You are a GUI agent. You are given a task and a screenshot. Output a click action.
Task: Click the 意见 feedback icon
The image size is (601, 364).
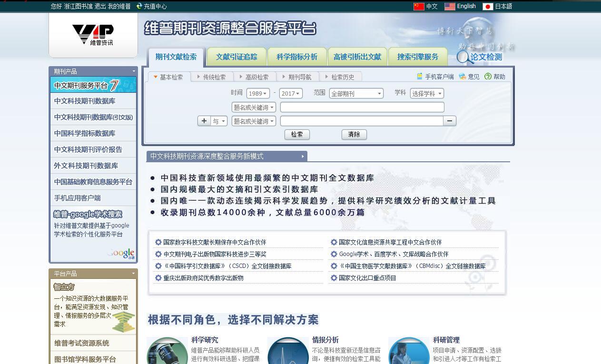pos(463,76)
